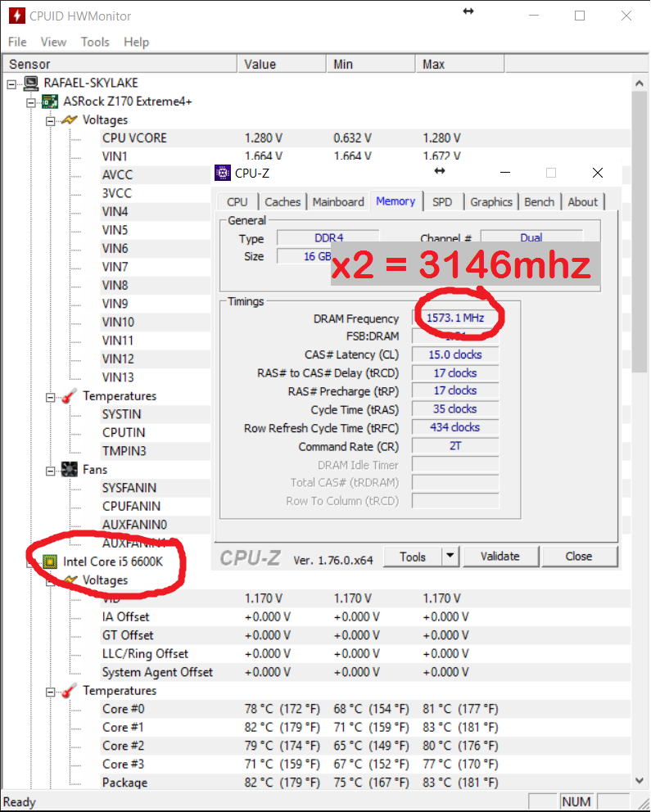Viewport: 651px width, 812px height.
Task: Switch to the About tab in CPU-Z
Action: pyautogui.click(x=583, y=202)
